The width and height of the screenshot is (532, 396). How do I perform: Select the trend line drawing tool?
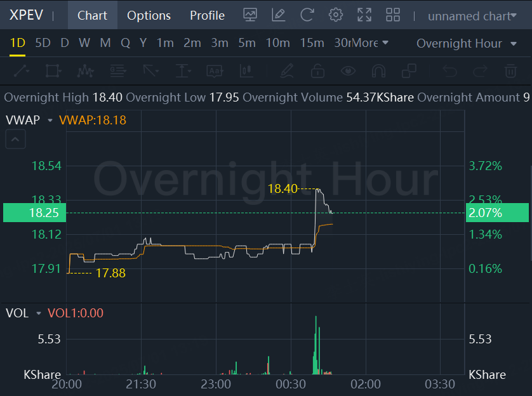click(21, 70)
